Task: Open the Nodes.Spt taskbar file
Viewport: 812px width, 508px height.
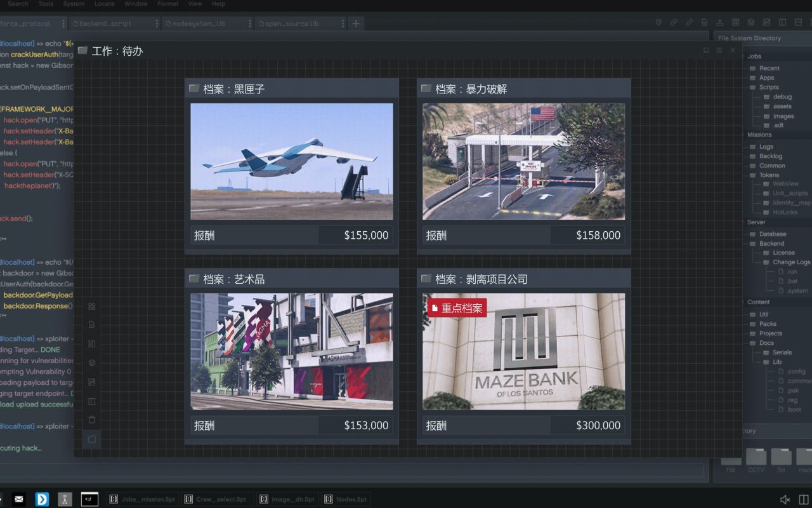Action: (x=346, y=499)
